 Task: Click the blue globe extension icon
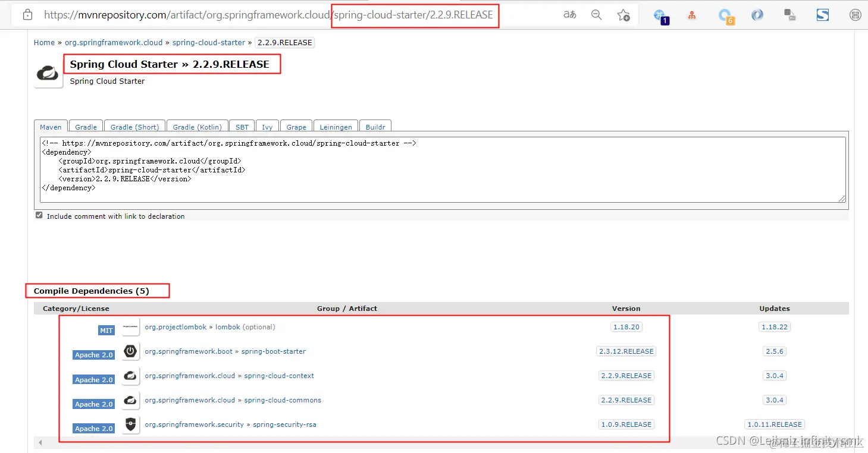click(x=757, y=15)
